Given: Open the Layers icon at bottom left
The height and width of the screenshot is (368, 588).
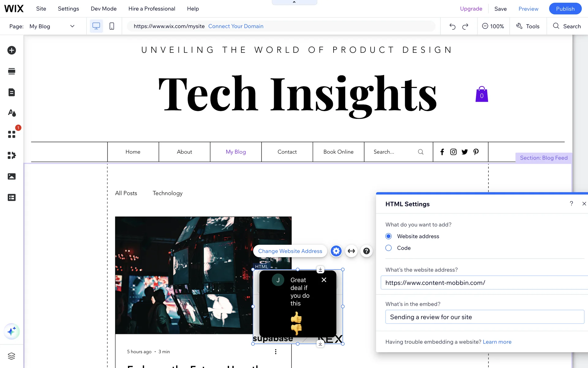Looking at the screenshot, I should tap(12, 356).
